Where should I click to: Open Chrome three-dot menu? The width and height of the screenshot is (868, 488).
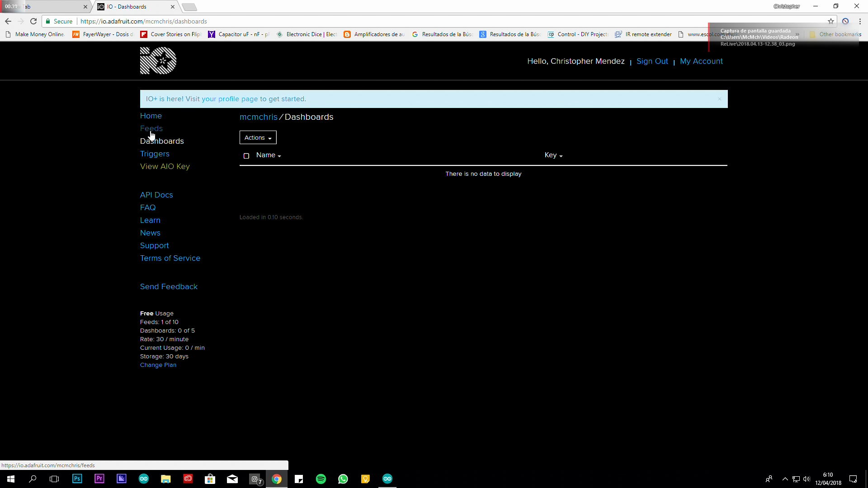(x=860, y=21)
